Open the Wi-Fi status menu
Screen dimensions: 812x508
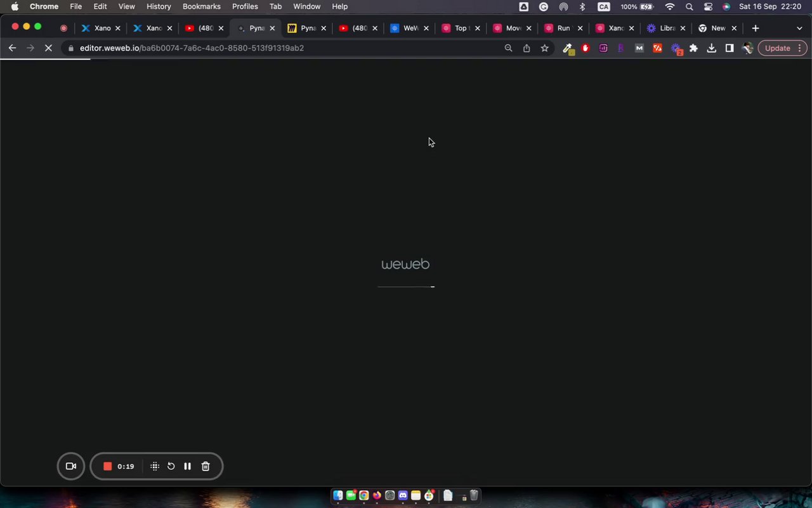(670, 6)
